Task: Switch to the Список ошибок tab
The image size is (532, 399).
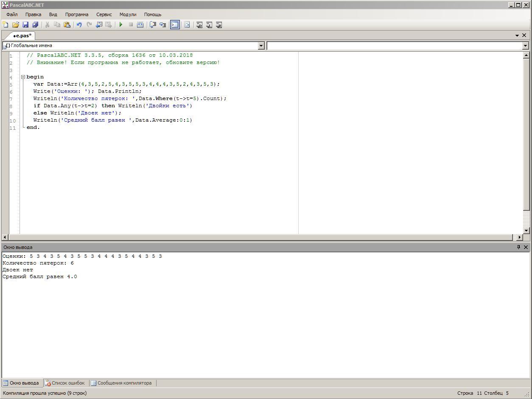Action: pyautogui.click(x=65, y=383)
